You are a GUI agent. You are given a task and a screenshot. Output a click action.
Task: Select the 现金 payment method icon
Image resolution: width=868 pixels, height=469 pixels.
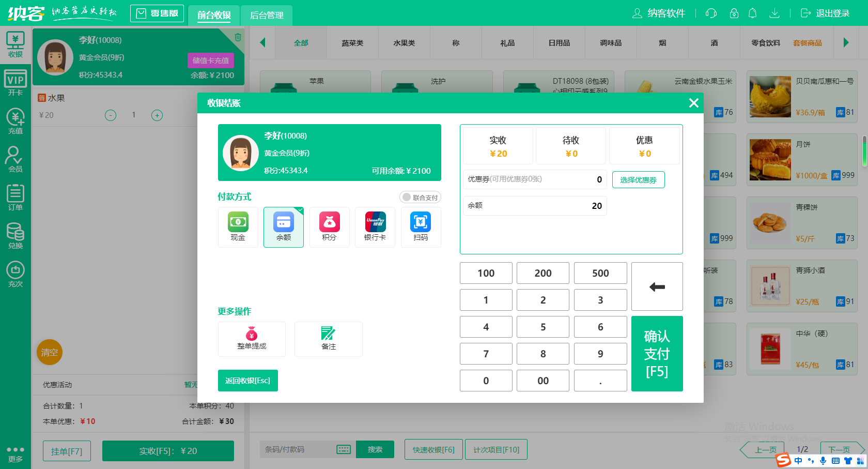(238, 228)
